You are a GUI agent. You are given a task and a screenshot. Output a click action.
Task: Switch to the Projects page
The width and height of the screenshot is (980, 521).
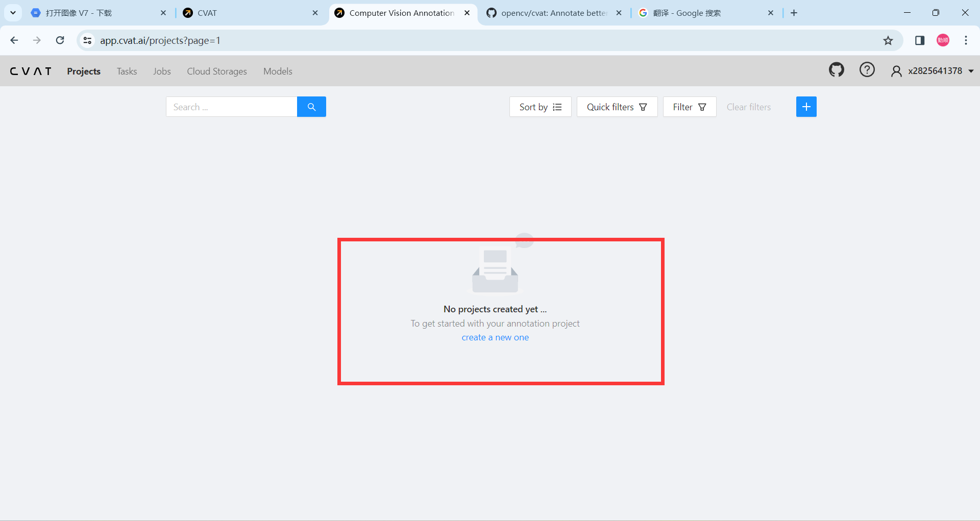tap(84, 71)
